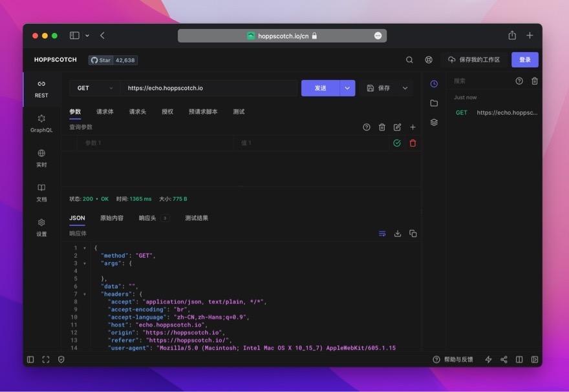Select the 请求头 headers tab
This screenshot has width=569, height=392.
[x=138, y=112]
